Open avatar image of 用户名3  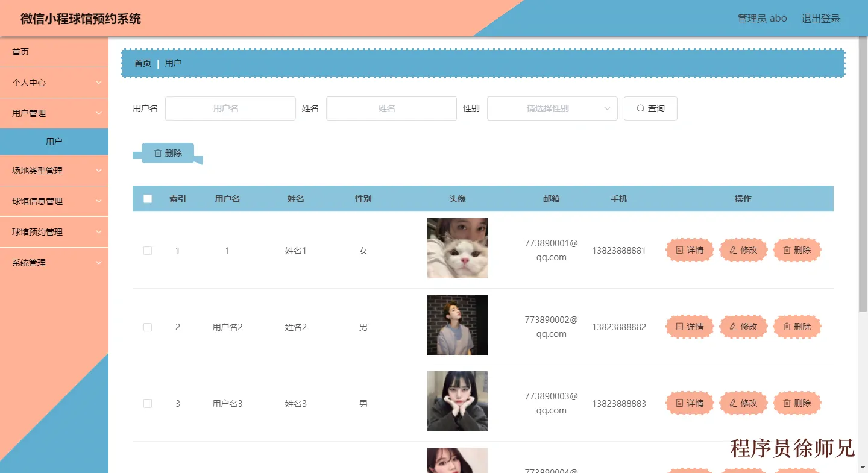tap(458, 401)
